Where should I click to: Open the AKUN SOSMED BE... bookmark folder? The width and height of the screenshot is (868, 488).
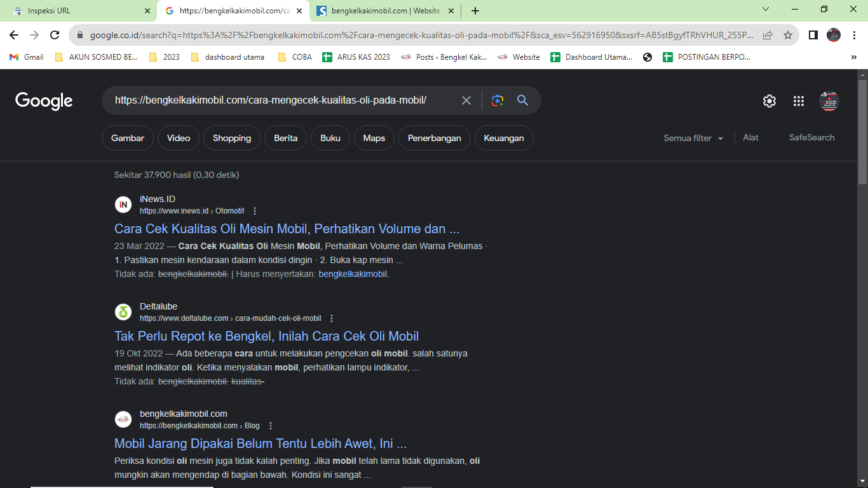click(x=96, y=57)
